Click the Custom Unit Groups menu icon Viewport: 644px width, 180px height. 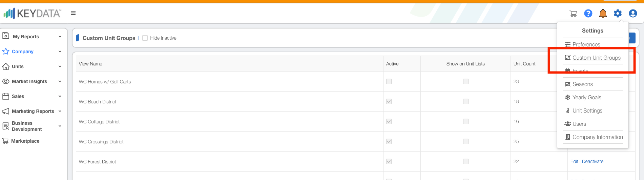(x=568, y=58)
